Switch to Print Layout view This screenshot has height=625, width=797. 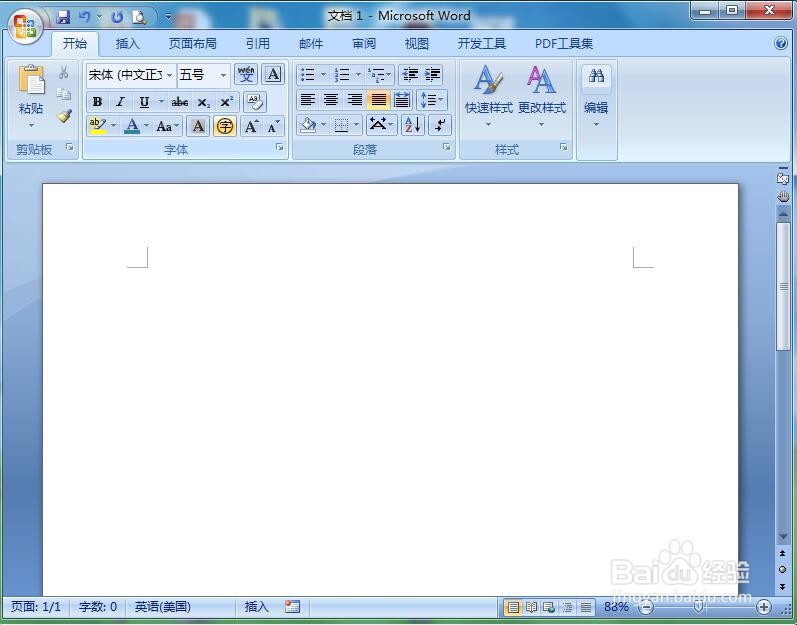pos(513,606)
